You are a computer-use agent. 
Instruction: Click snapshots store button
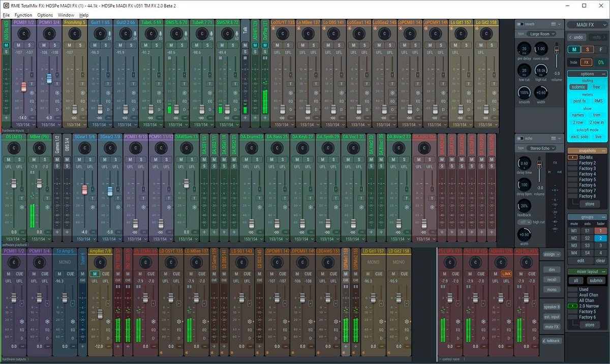coord(590,204)
